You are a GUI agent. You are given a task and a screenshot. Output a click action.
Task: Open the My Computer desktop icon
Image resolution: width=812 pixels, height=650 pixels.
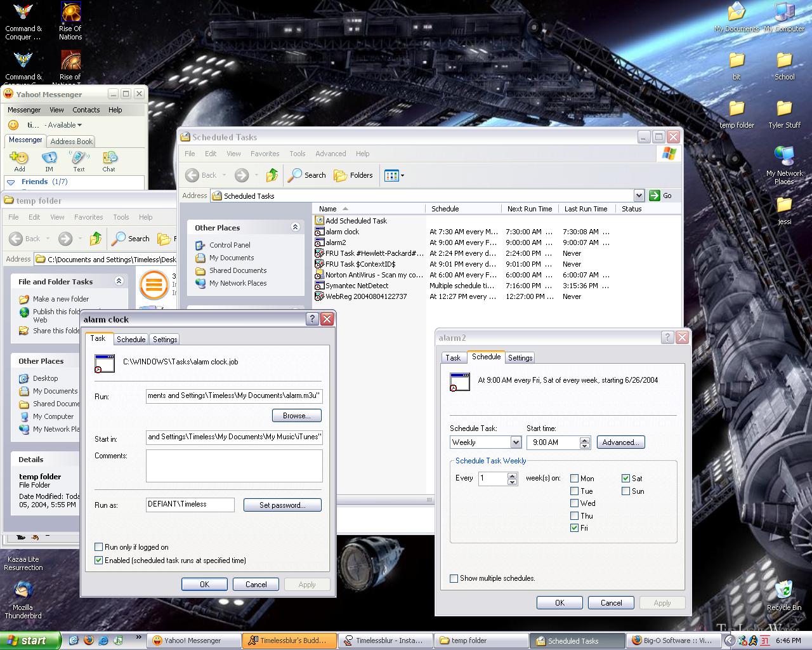[784, 18]
